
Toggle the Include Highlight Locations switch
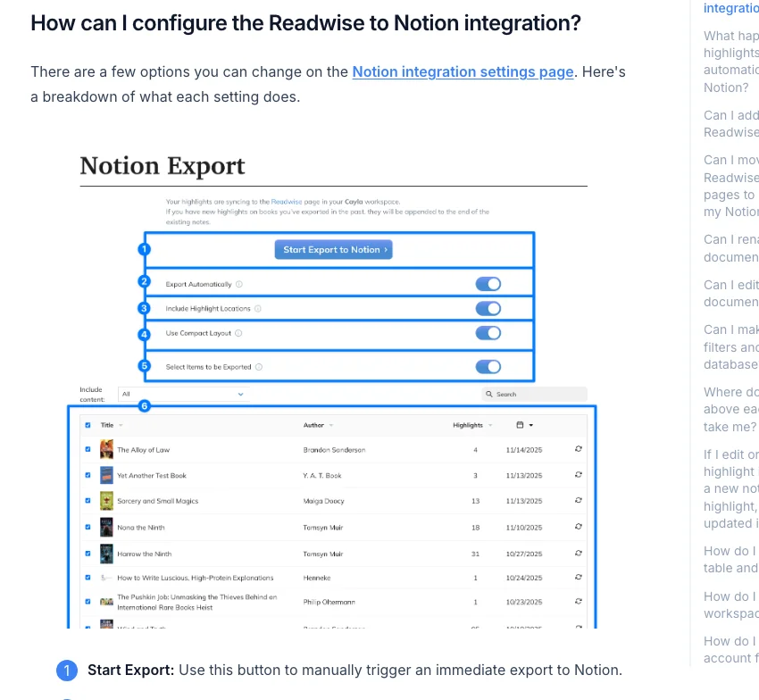pos(488,308)
